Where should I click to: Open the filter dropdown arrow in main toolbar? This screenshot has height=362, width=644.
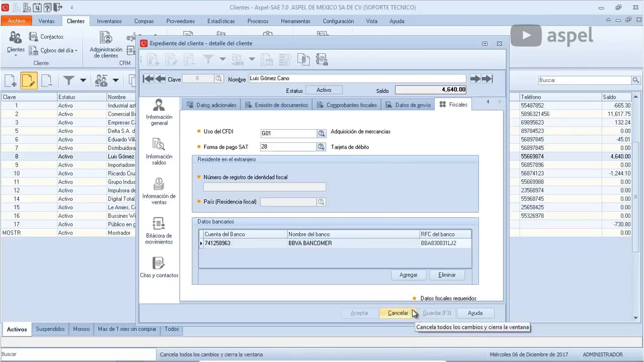coord(83,80)
